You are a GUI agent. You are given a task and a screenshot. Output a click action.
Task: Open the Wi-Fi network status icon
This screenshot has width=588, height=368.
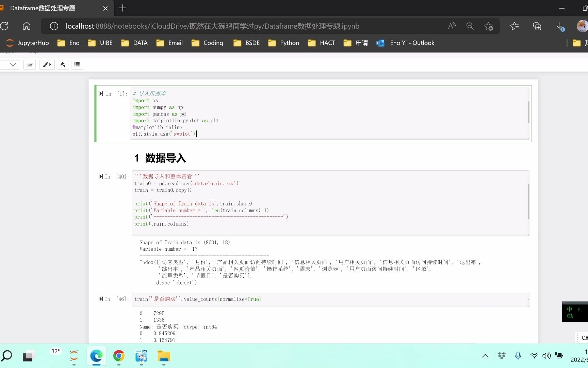(x=534, y=356)
